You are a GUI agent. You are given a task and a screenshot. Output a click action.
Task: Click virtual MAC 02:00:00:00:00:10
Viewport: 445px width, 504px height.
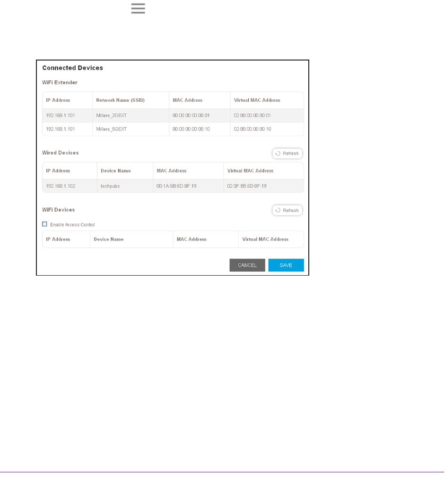tap(252, 129)
